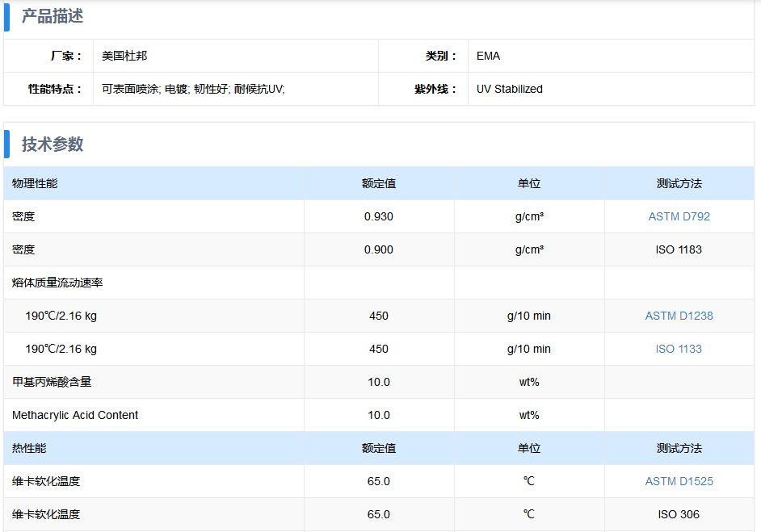This screenshot has height=532, width=761.
Task: Follow the ASTM D1525 link
Action: pos(679,481)
